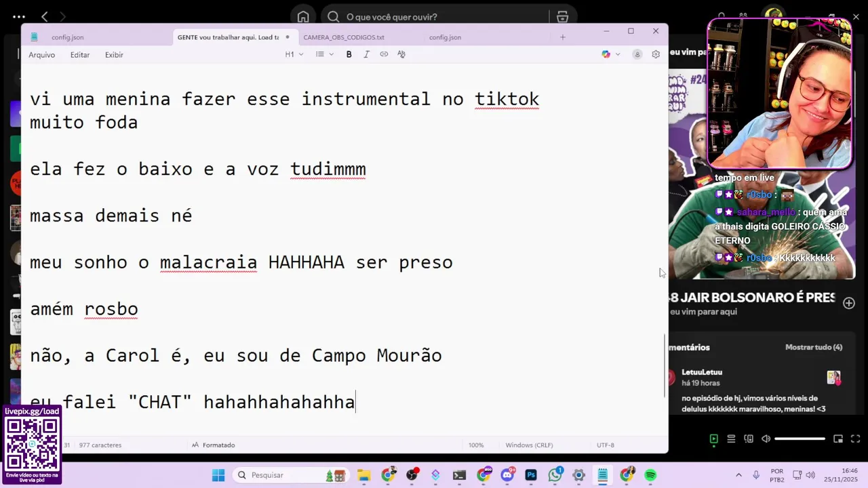Click the 100% zoom level status

(476, 445)
